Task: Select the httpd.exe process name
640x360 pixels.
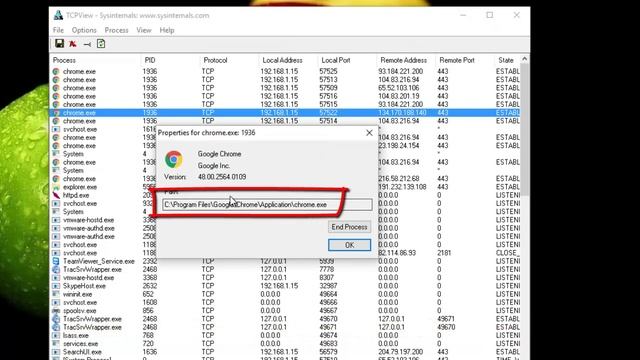Action: point(76,195)
